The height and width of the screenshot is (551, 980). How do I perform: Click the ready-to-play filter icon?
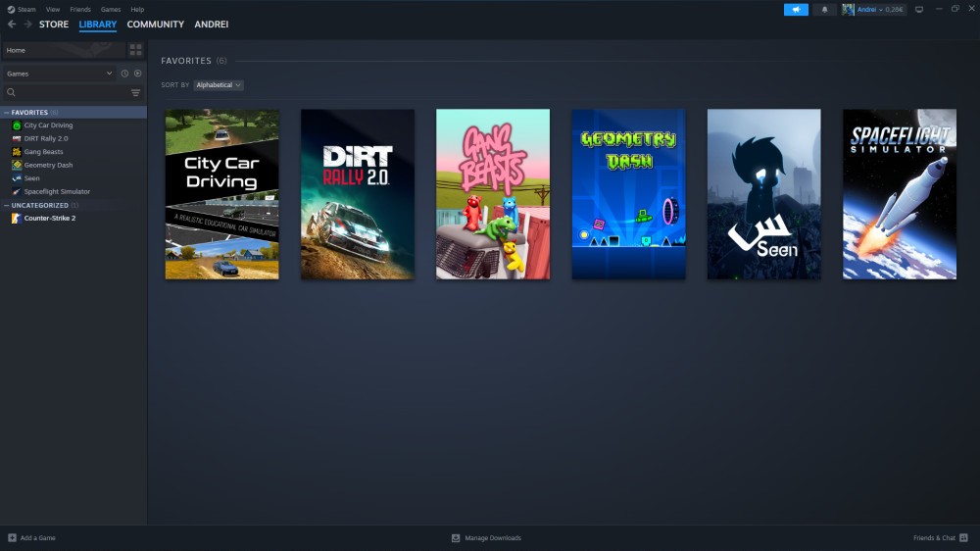pyautogui.click(x=137, y=74)
